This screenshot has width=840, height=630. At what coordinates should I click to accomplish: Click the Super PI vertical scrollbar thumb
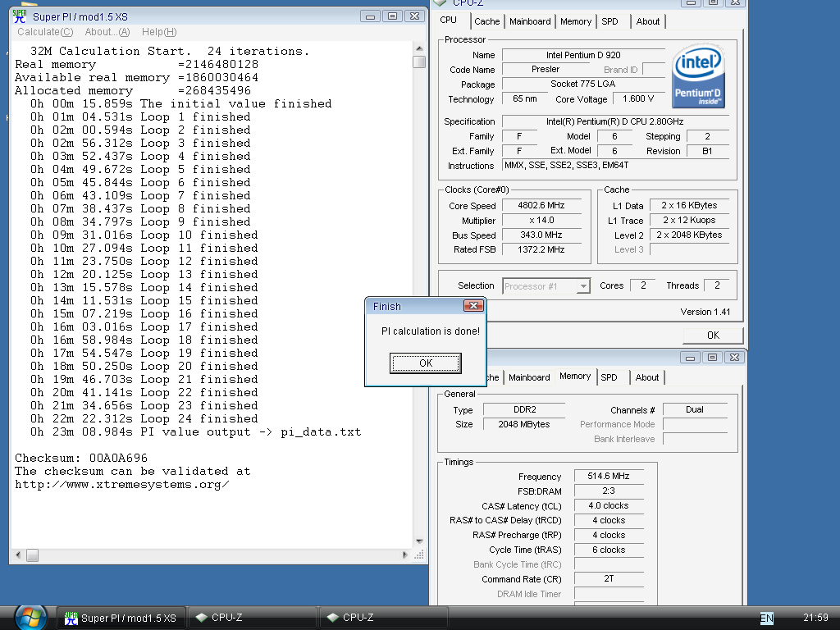419,62
